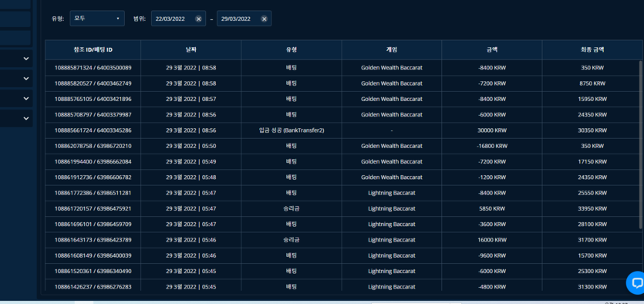644x304 pixels.
Task: Select ID 108885820527 / 64003462749
Action: (x=93, y=83)
